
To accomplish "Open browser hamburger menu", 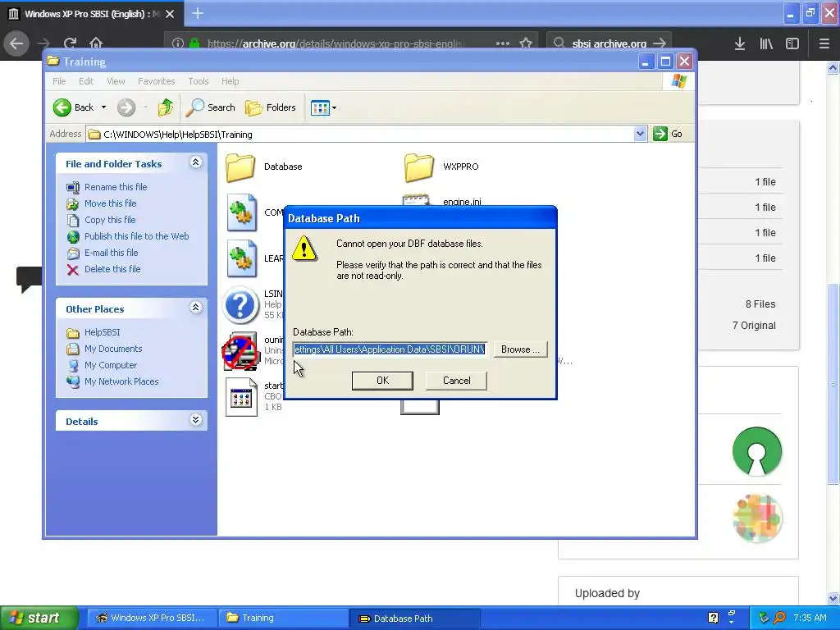I will point(824,43).
